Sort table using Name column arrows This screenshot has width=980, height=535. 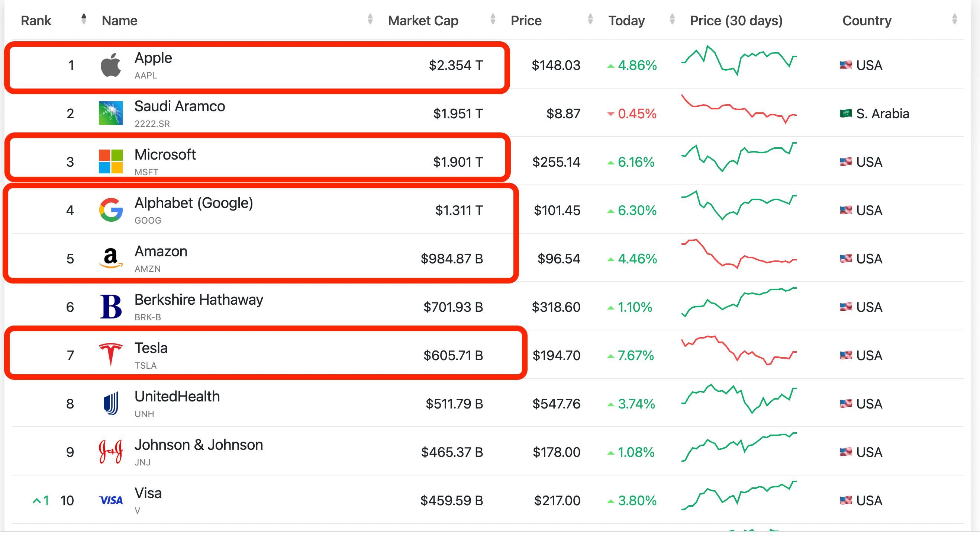pyautogui.click(x=370, y=19)
